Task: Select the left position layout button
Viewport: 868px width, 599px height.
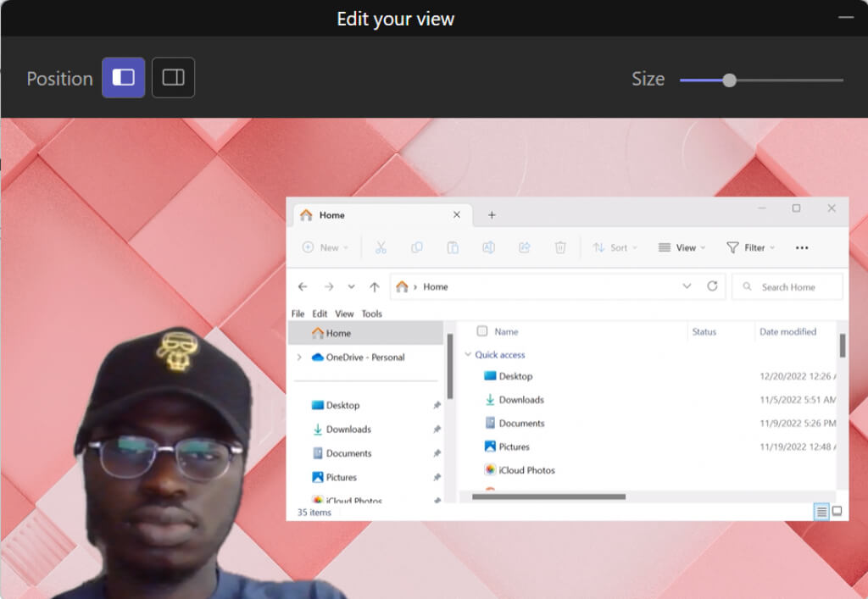Action: (124, 77)
